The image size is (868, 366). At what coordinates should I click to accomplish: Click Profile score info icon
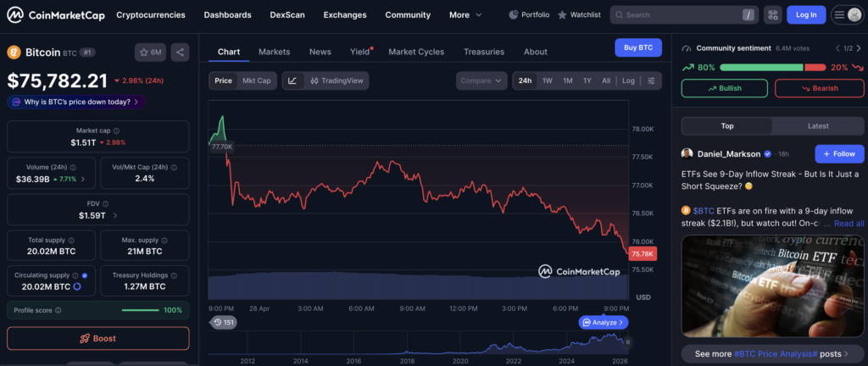pos(58,311)
